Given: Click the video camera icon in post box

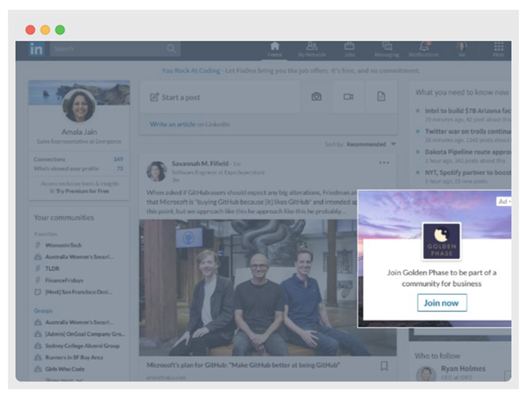Looking at the screenshot, I should click(348, 97).
